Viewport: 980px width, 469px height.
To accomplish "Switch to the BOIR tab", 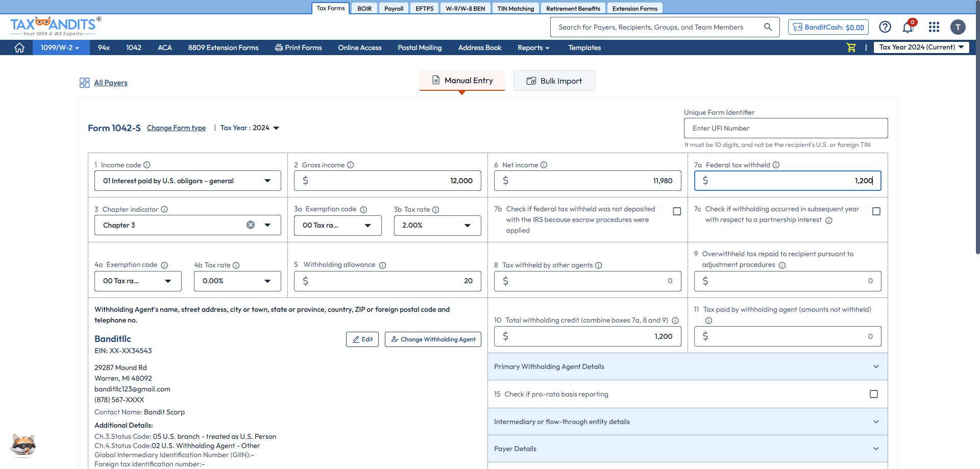I will coord(364,8).
